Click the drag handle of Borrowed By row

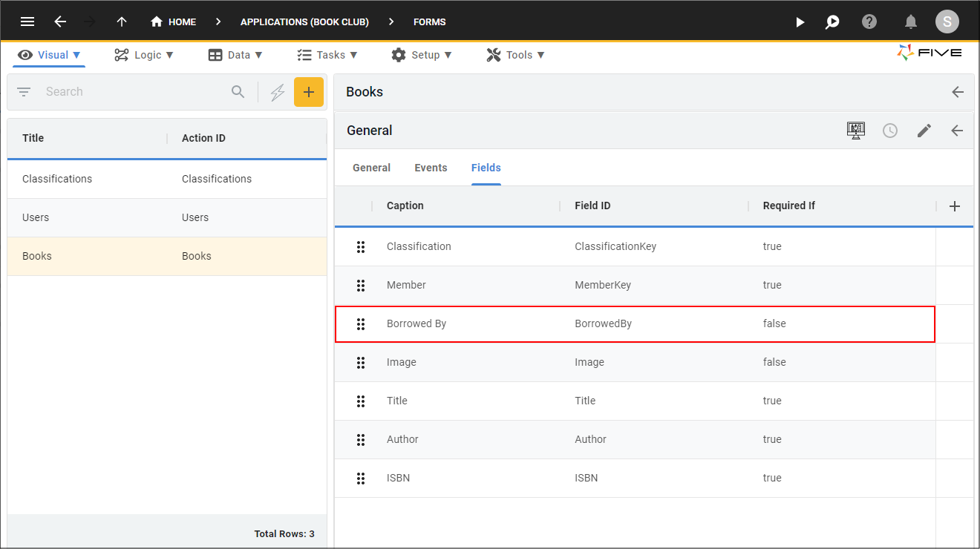pos(361,323)
